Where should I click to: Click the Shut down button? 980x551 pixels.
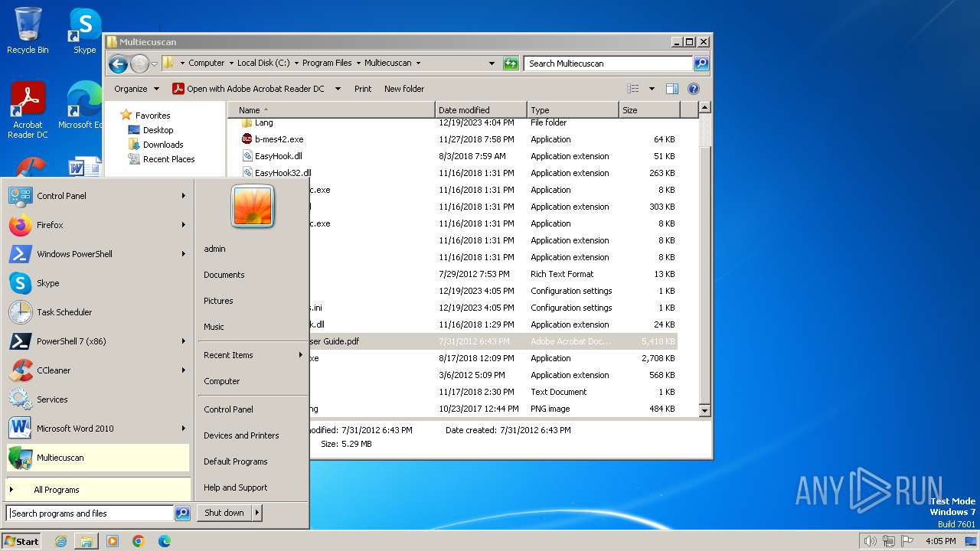point(224,514)
